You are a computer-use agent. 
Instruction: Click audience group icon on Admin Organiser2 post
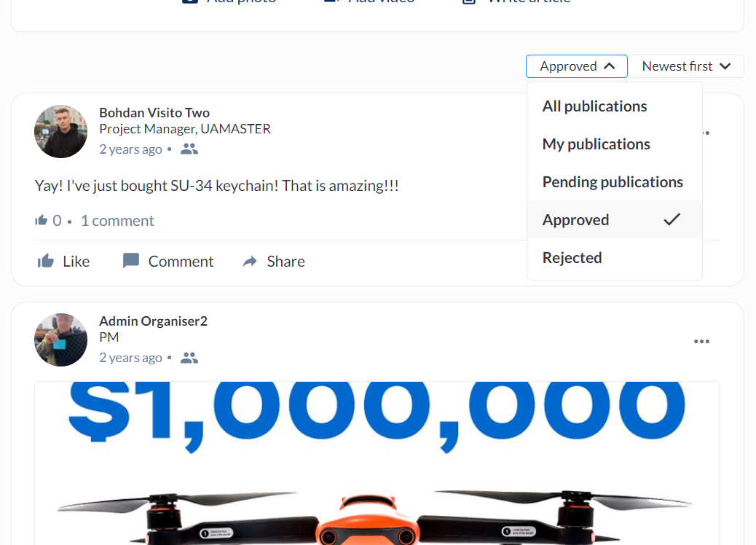[189, 358]
